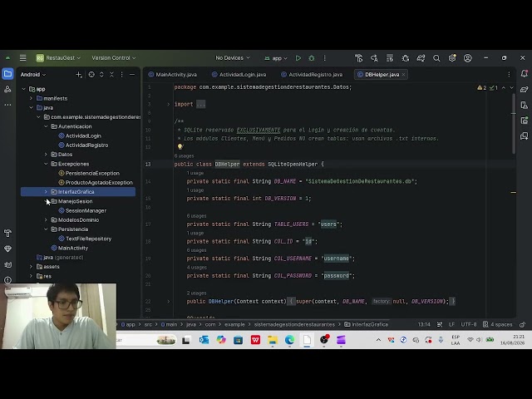Screen dimensions: 532x399
Task: Select PersistenciaException class
Action: coord(89,173)
